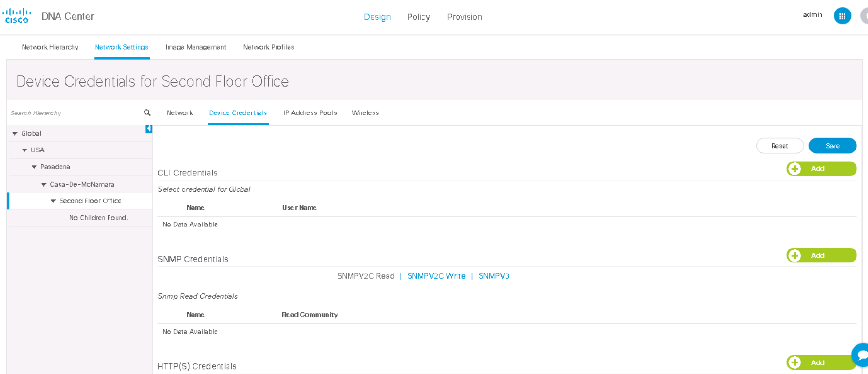Open the chat bubble icon
Viewport: 868px width, 374px height.
point(861,355)
